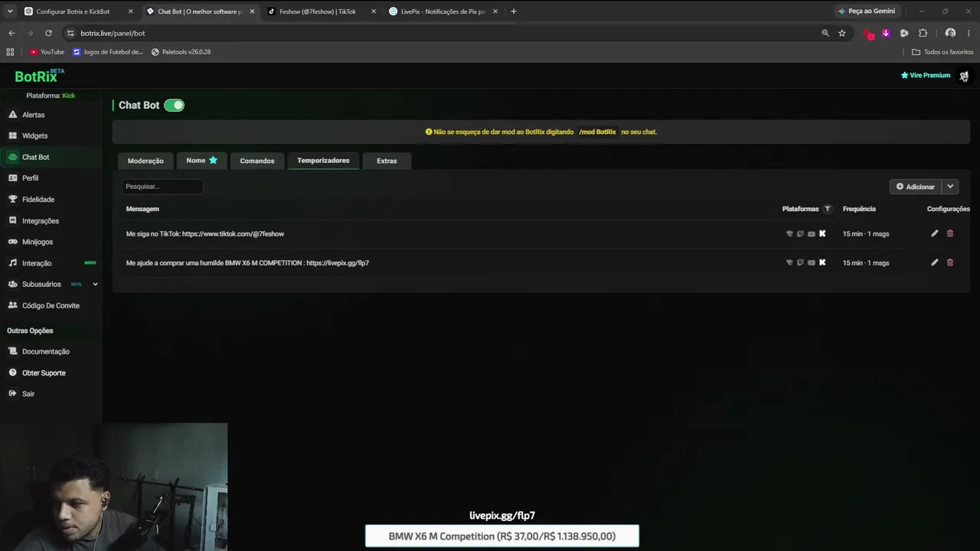
Task: Switch to the Extras tab
Action: (387, 161)
